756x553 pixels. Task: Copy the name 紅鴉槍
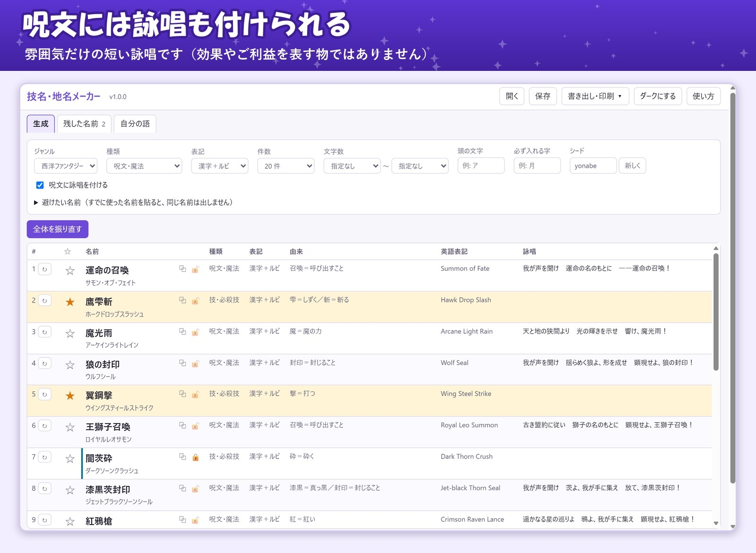click(x=182, y=520)
